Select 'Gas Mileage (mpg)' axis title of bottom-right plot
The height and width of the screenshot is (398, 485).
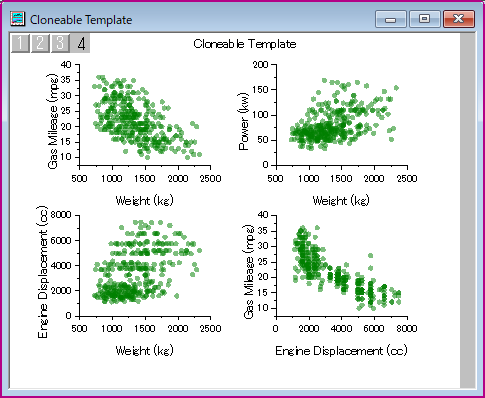249,271
